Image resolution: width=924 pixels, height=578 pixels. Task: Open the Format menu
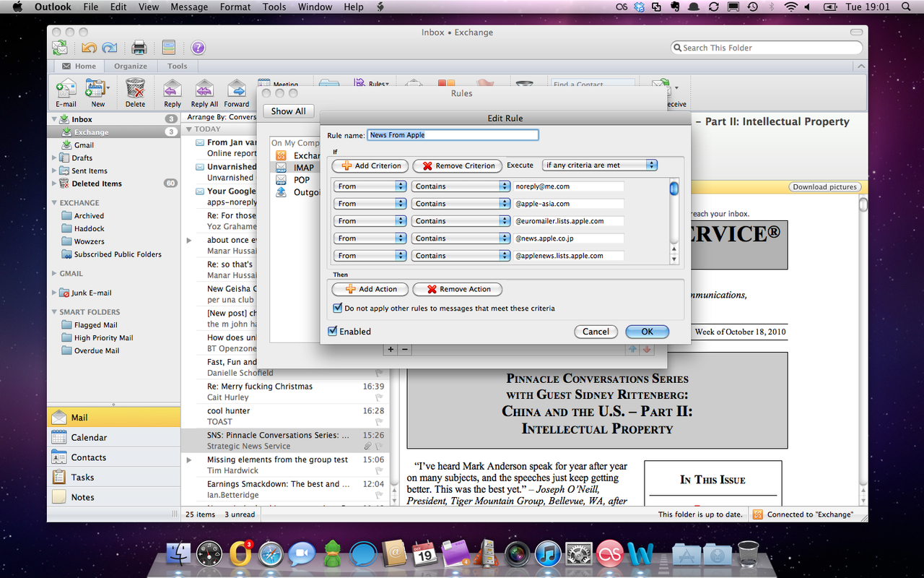(x=235, y=7)
